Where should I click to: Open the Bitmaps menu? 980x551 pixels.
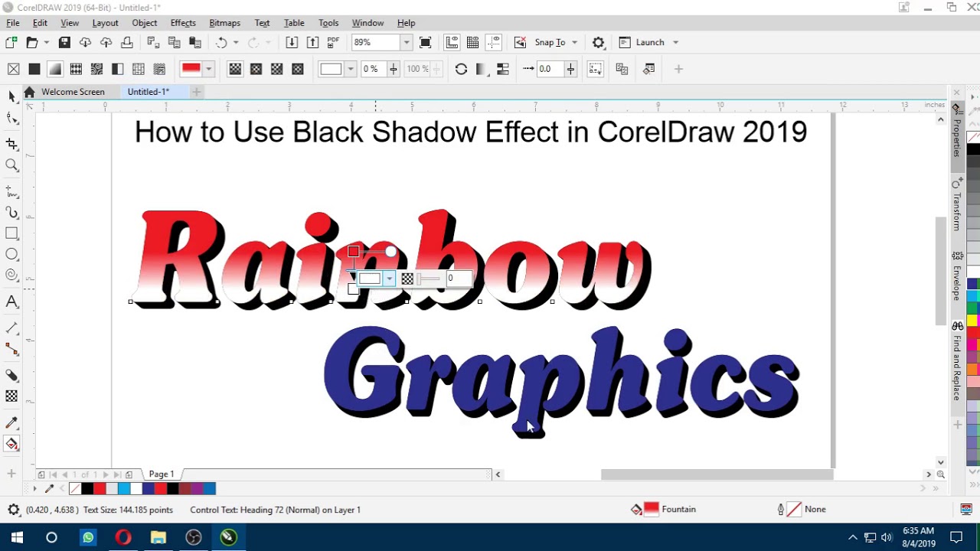coord(224,23)
